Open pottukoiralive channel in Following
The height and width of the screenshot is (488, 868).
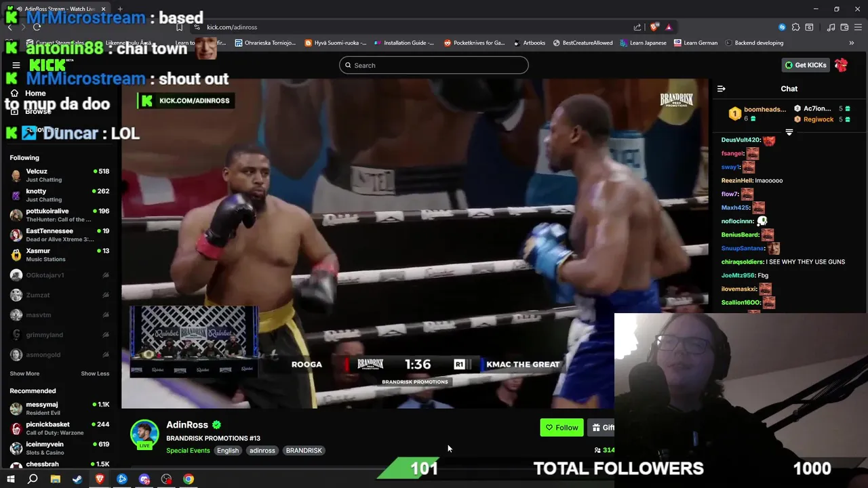coord(60,215)
